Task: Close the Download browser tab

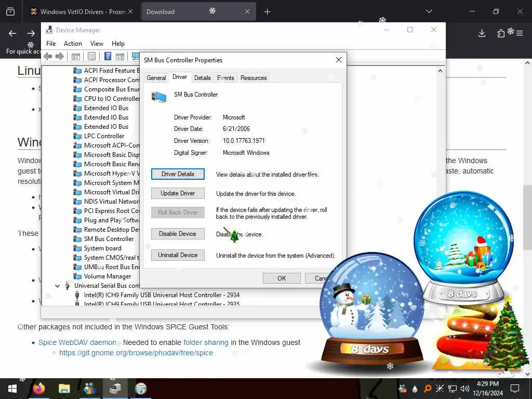Action: (247, 12)
